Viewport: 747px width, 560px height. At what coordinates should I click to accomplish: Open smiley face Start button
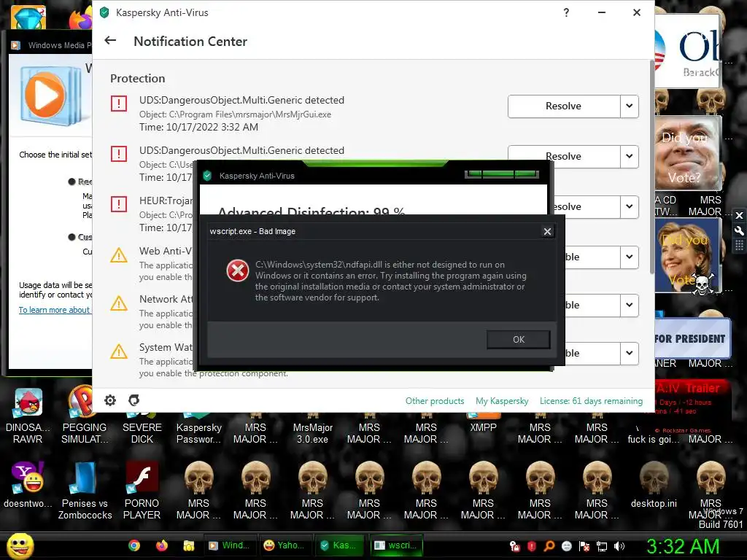click(x=20, y=545)
